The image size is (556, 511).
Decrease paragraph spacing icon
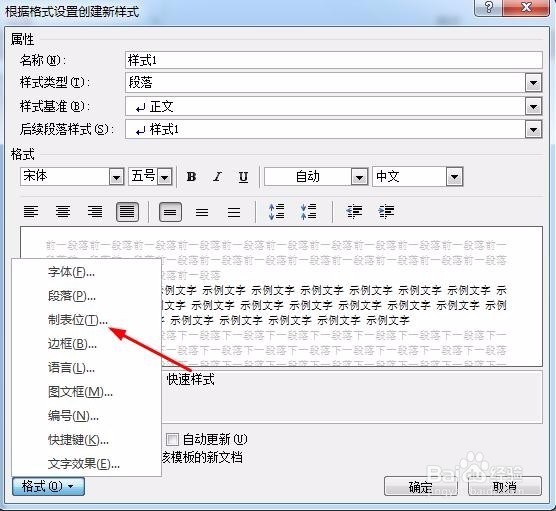pos(308,212)
